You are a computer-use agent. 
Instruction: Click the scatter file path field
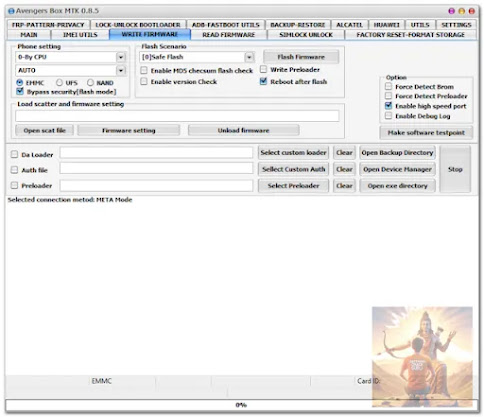tap(177, 116)
